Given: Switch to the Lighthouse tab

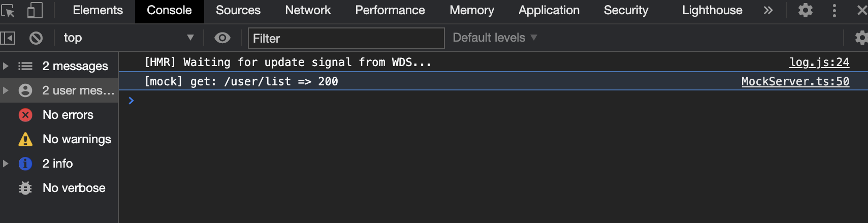Looking at the screenshot, I should point(712,10).
